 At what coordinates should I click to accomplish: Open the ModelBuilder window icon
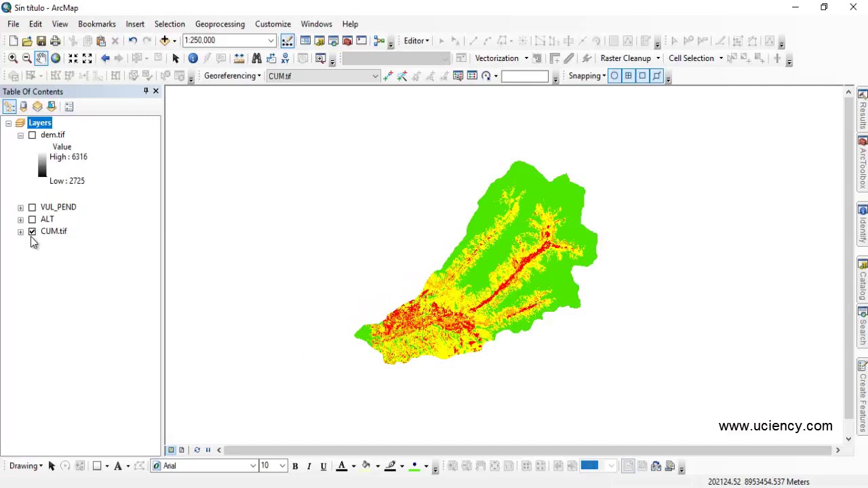(379, 41)
